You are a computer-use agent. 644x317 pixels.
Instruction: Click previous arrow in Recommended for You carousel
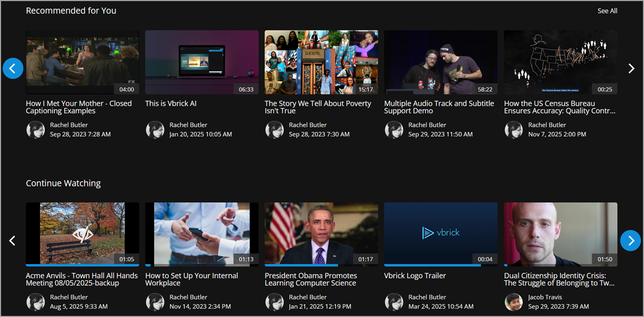click(x=13, y=69)
